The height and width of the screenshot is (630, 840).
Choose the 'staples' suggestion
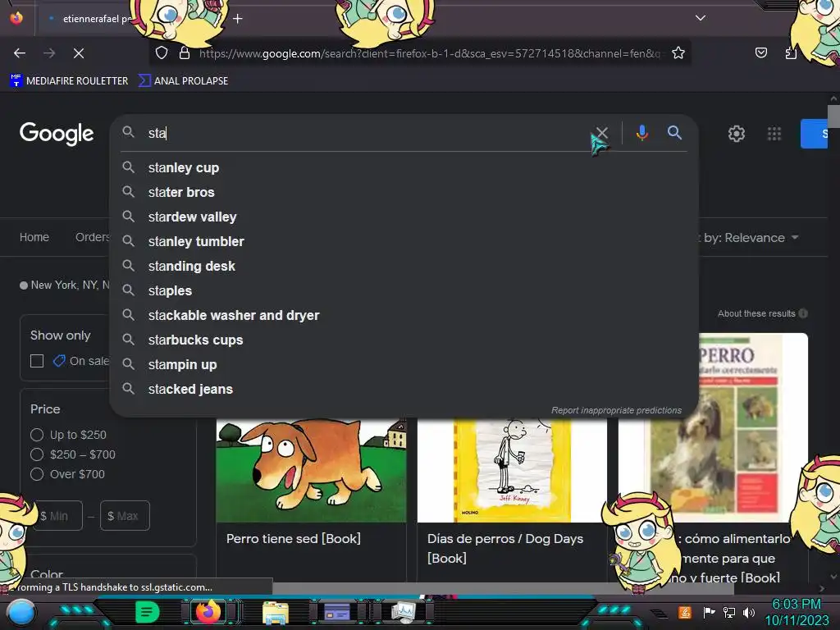coord(404,291)
